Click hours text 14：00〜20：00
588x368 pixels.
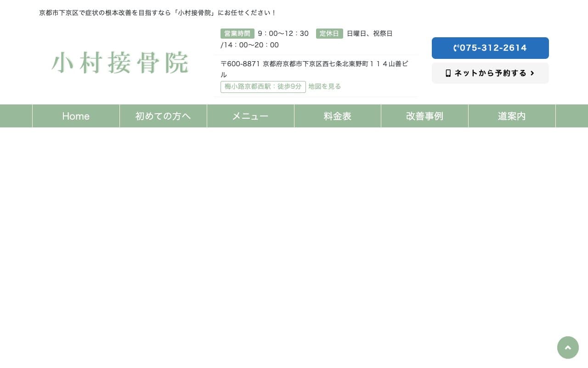pos(251,45)
